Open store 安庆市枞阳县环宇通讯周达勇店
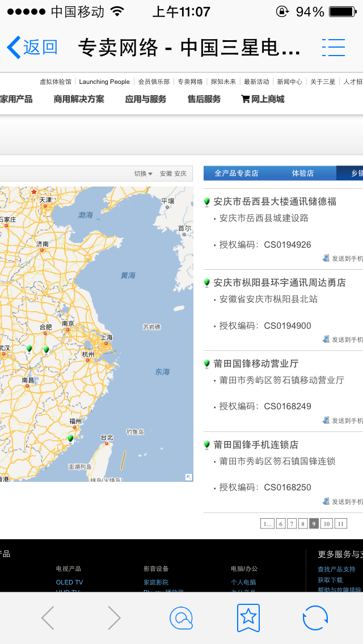363x644 pixels. click(280, 282)
